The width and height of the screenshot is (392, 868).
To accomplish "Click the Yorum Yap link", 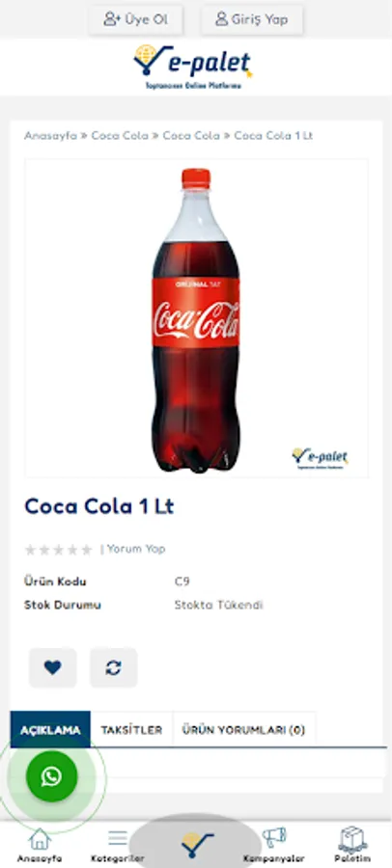I will click(136, 549).
